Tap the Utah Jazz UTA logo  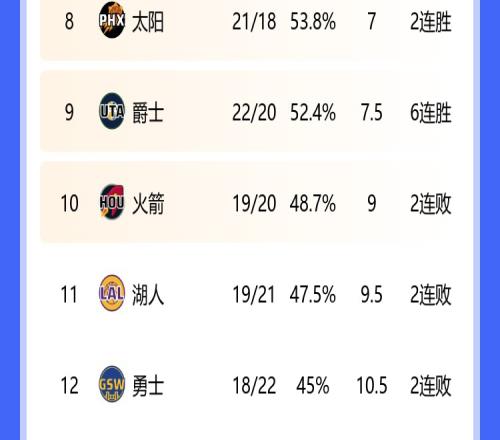tap(112, 111)
